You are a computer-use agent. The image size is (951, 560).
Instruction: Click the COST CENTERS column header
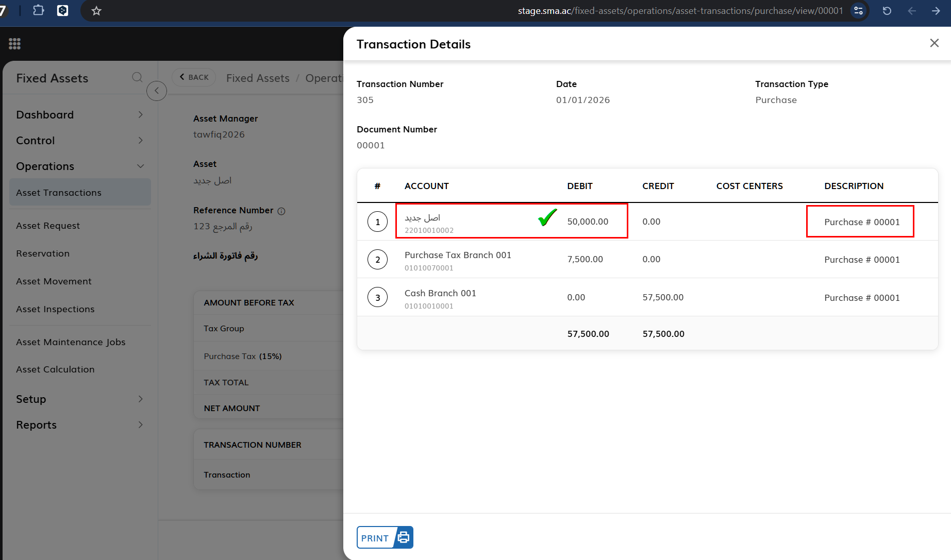tap(749, 186)
